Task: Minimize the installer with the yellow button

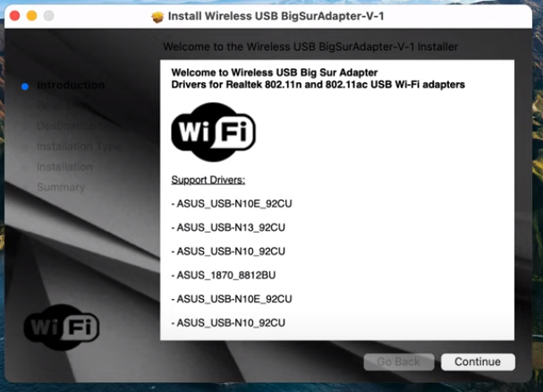Action: (x=31, y=16)
